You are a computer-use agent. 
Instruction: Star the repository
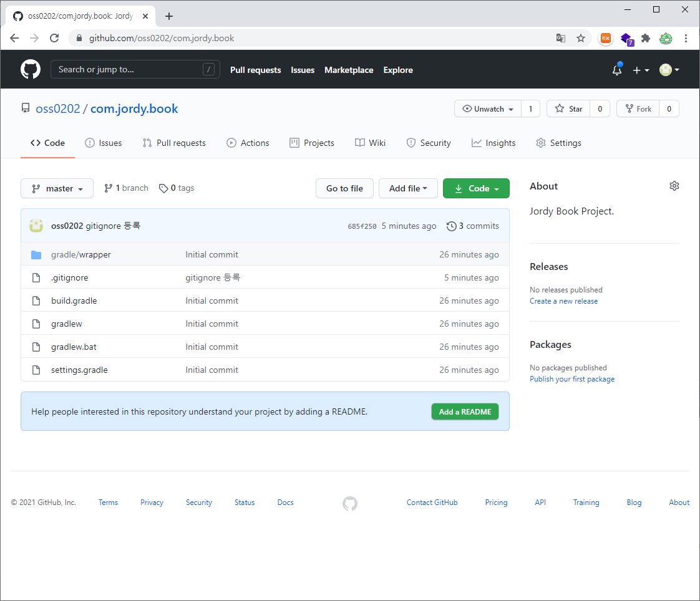tap(568, 109)
